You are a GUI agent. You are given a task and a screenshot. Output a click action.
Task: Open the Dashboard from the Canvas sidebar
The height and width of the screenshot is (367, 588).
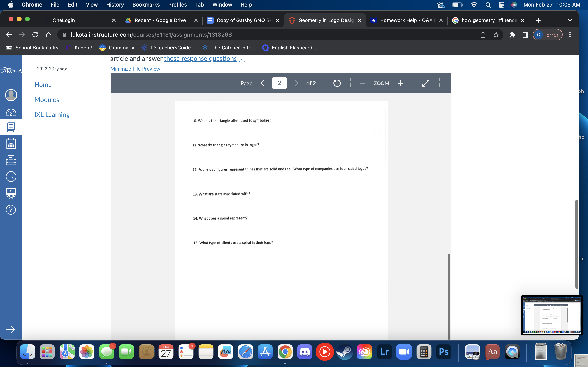pyautogui.click(x=11, y=112)
